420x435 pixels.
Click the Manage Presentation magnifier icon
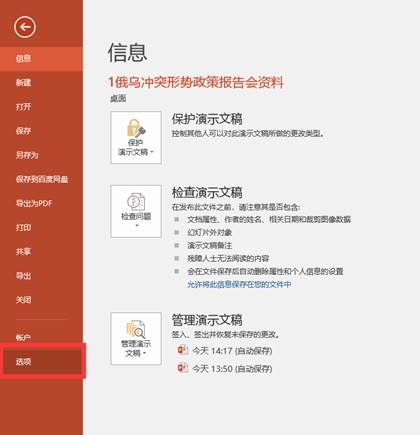[136, 329]
